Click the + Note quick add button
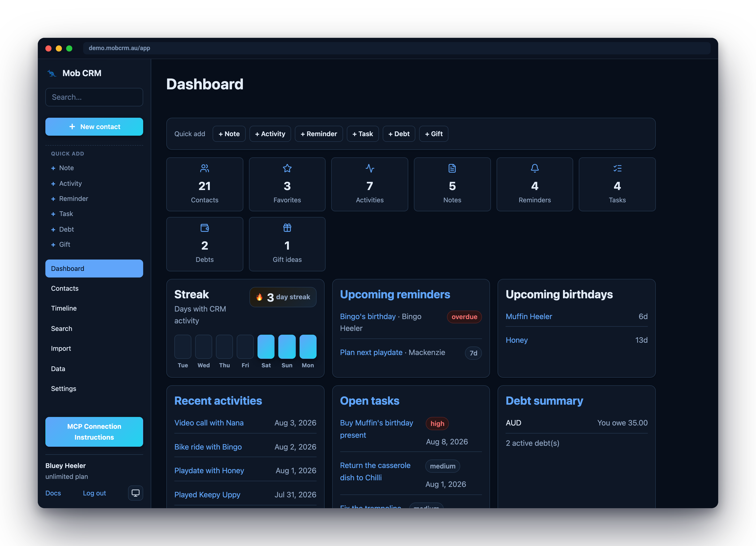Screen dimensions: 756x546 coord(229,134)
